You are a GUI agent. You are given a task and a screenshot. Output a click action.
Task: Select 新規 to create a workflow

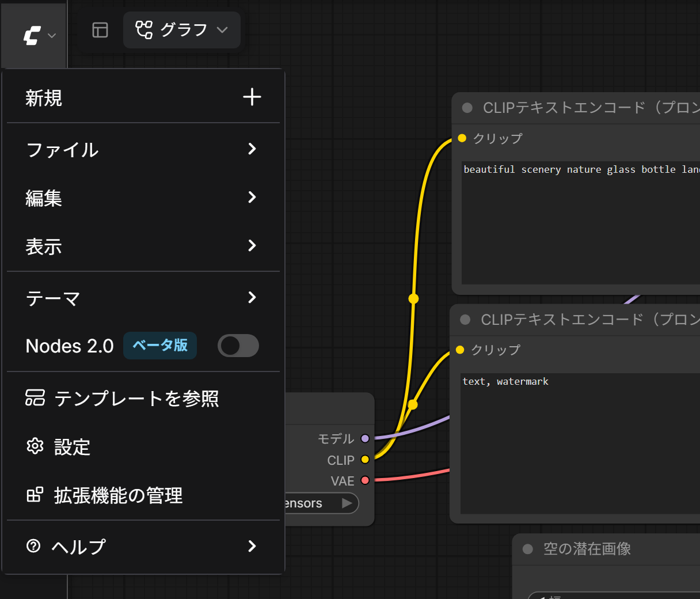point(143,97)
